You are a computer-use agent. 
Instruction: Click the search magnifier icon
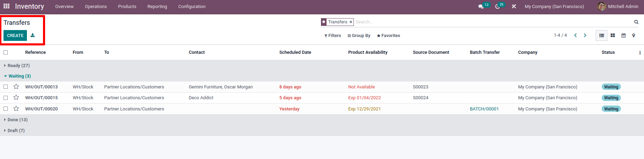[636, 22]
